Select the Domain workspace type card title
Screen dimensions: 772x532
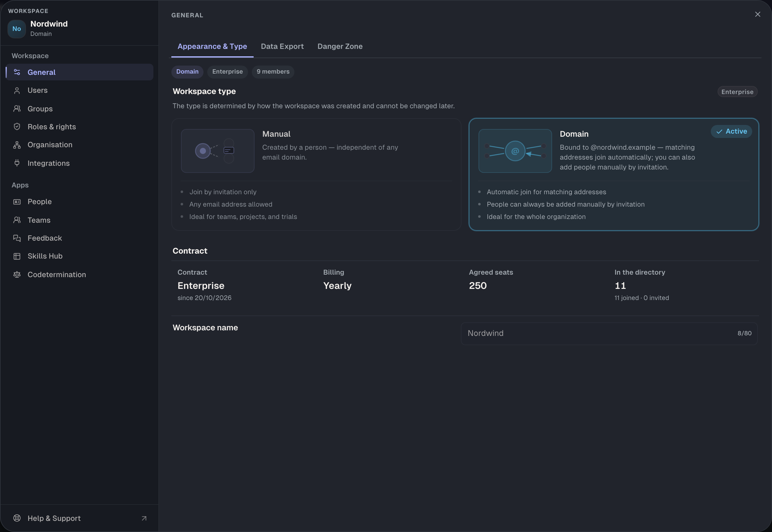point(574,134)
